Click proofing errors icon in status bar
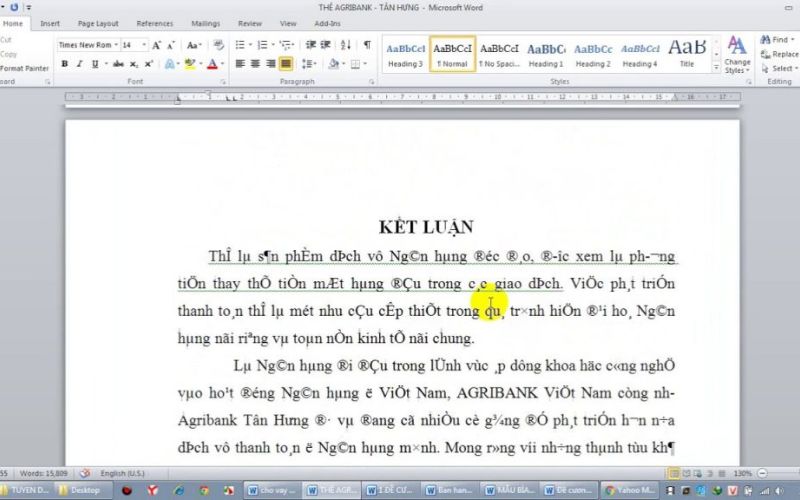 [x=85, y=473]
